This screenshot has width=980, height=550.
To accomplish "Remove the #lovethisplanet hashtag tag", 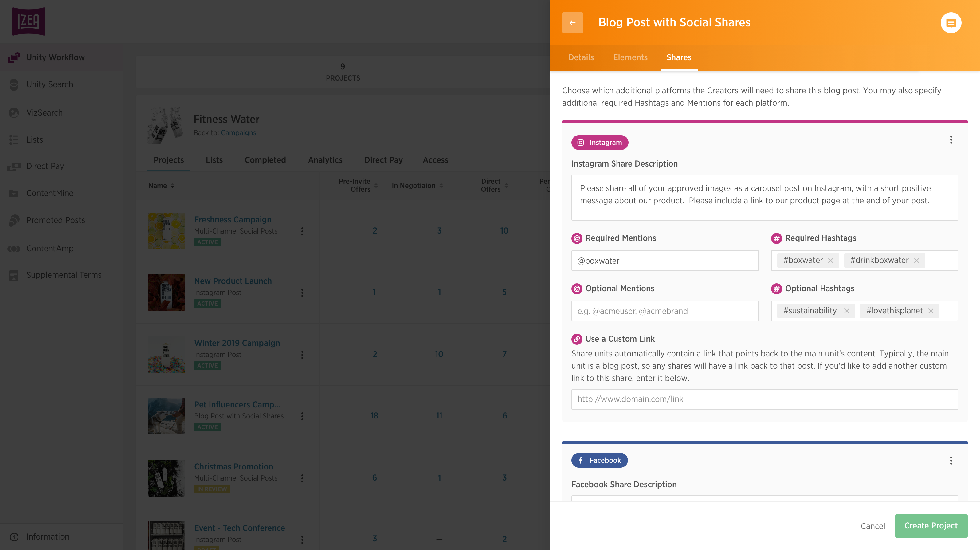I will (931, 311).
